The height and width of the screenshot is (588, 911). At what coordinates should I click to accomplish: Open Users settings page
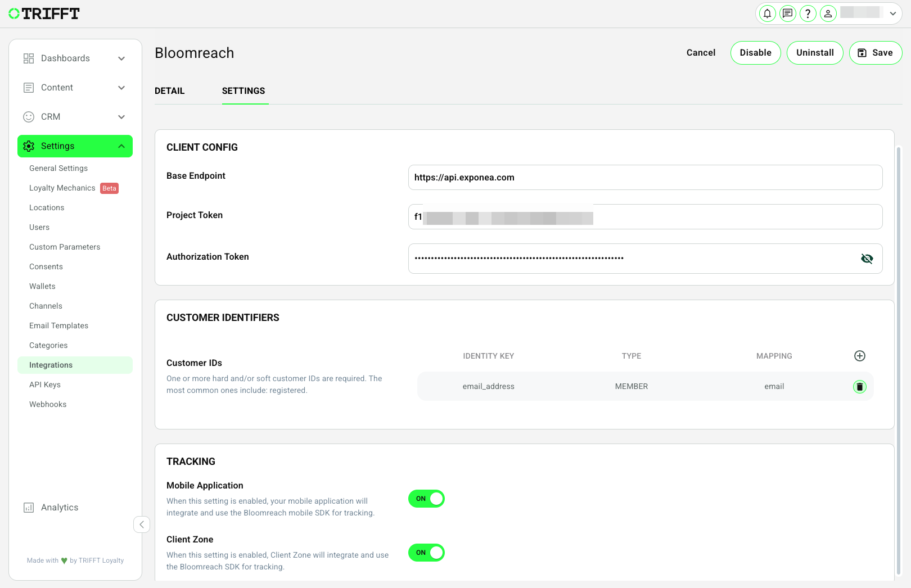pyautogui.click(x=39, y=227)
